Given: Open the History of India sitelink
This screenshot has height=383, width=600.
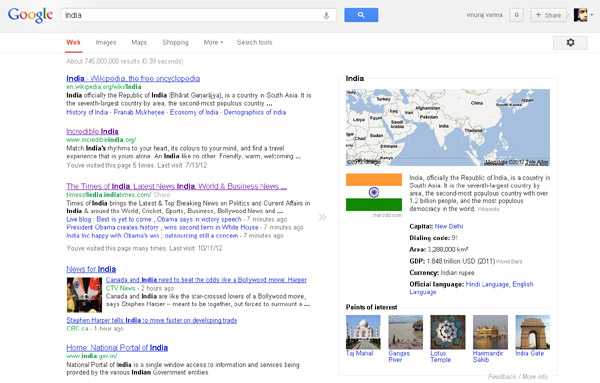Looking at the screenshot, I should [x=87, y=112].
